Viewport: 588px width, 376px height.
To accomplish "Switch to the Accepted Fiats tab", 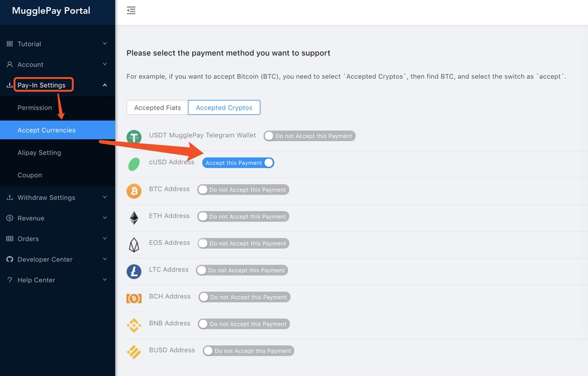I will tap(157, 108).
